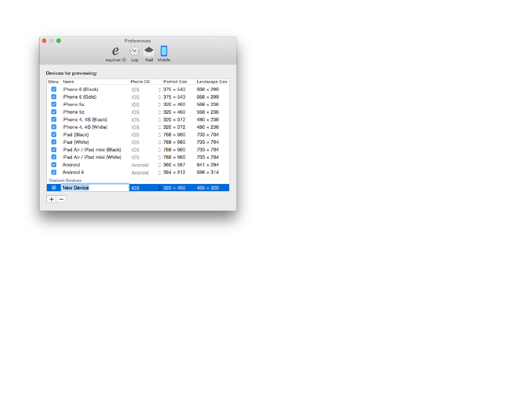This screenshot has height=403, width=532.
Task: Close the Preferences window
Action: [44, 41]
